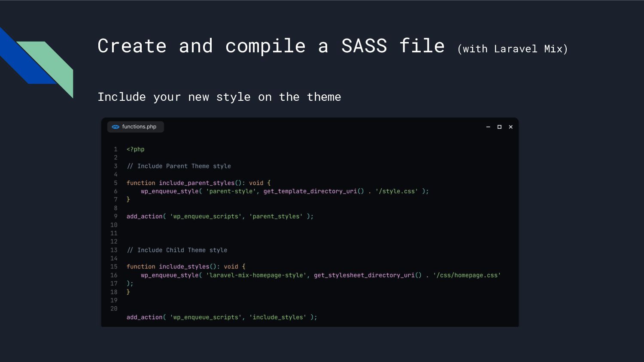Close the code window
The height and width of the screenshot is (362, 644).
coord(510,127)
